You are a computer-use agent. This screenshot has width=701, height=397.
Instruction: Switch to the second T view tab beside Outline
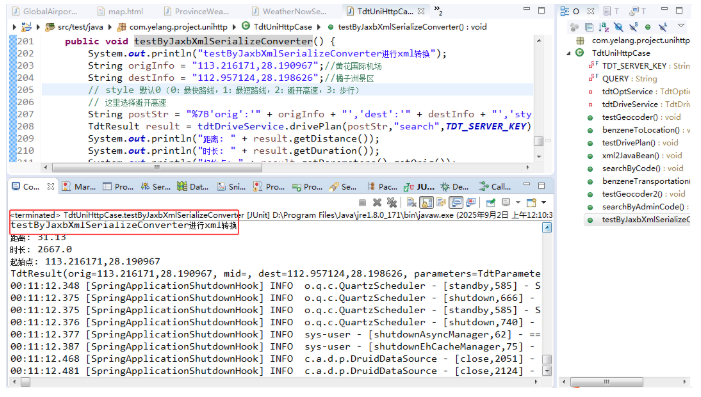pos(638,11)
